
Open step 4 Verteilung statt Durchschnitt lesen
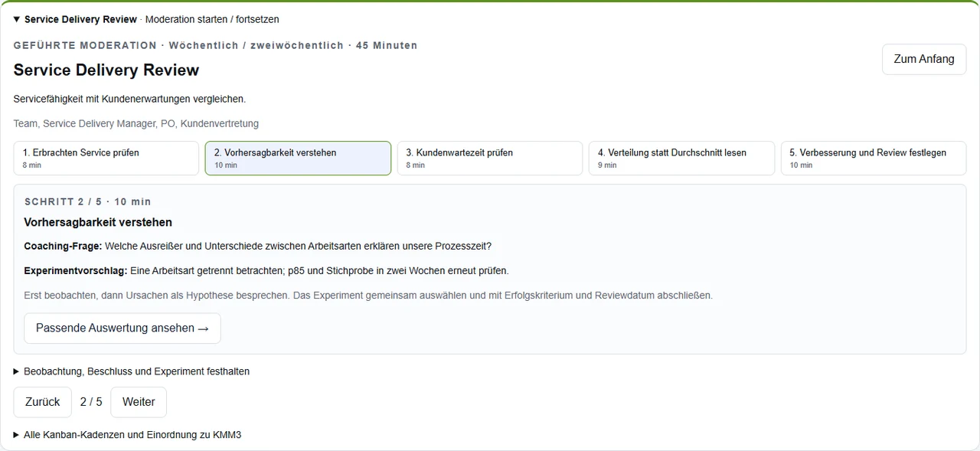tap(681, 158)
